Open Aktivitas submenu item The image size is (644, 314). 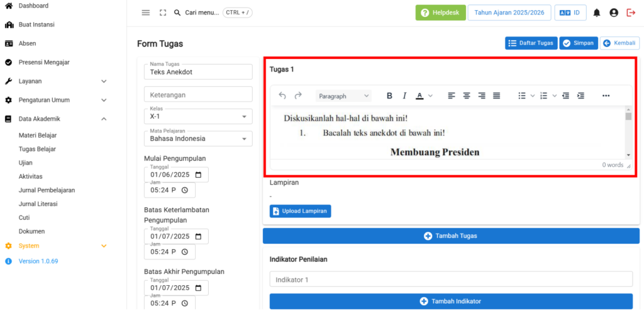click(x=30, y=176)
